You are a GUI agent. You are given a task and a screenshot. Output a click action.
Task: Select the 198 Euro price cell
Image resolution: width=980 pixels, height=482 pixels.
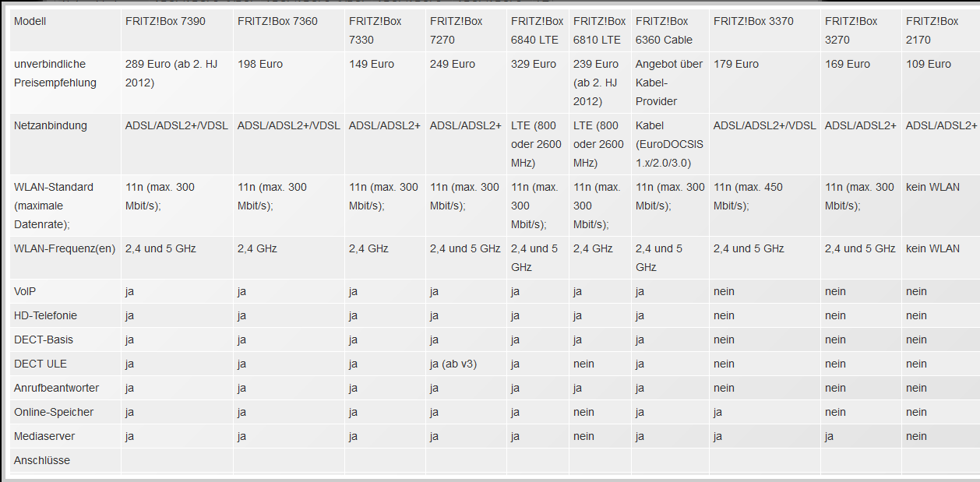pos(260,65)
